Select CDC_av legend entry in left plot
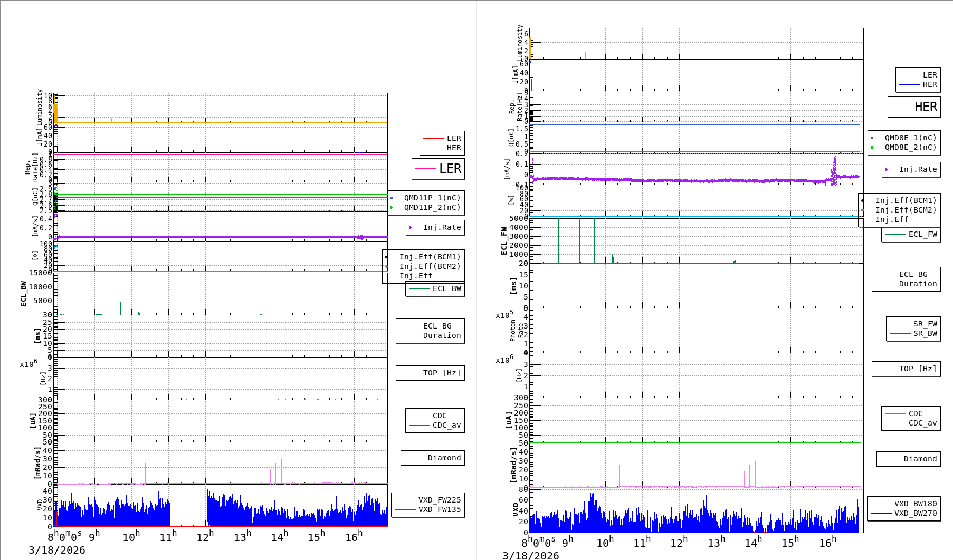Viewport: 953px width, 560px height. pyautogui.click(x=446, y=425)
